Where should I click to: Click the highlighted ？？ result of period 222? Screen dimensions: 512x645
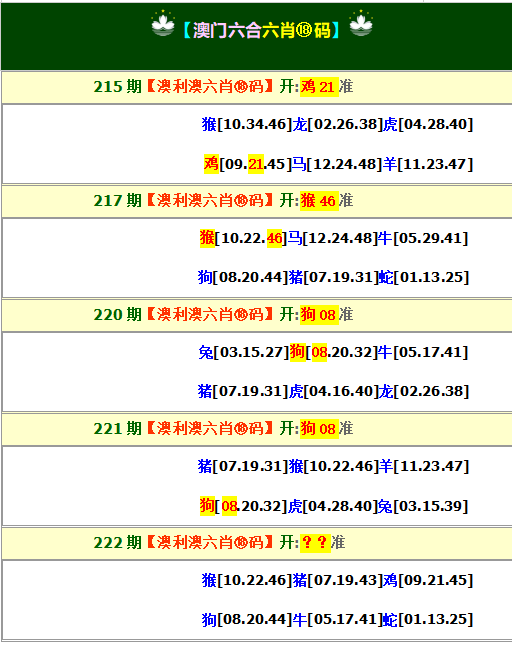(315, 543)
